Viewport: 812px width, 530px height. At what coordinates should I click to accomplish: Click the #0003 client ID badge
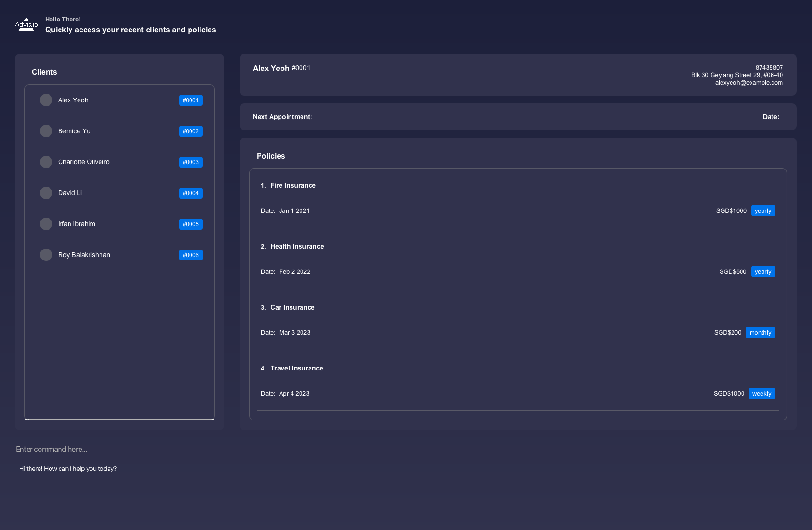[191, 162]
